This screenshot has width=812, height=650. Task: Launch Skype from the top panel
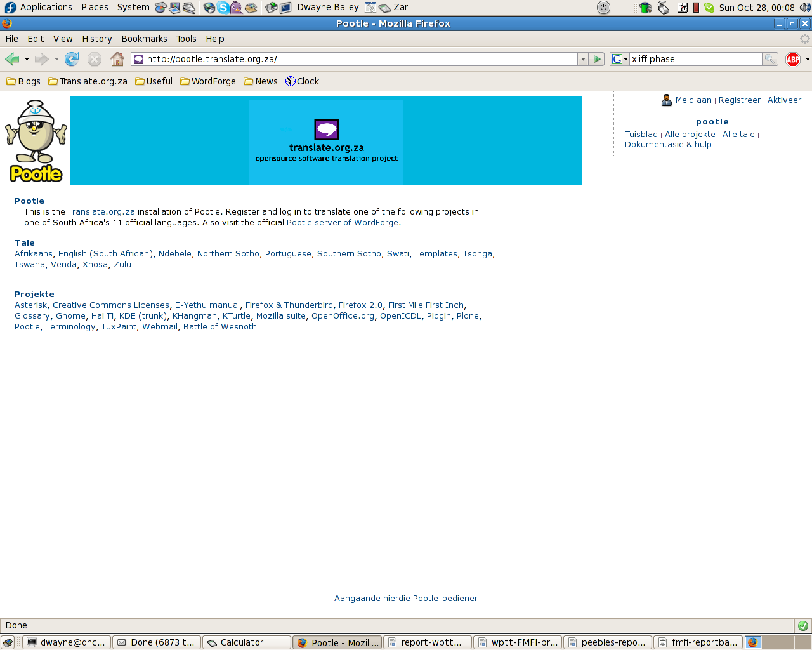[223, 8]
